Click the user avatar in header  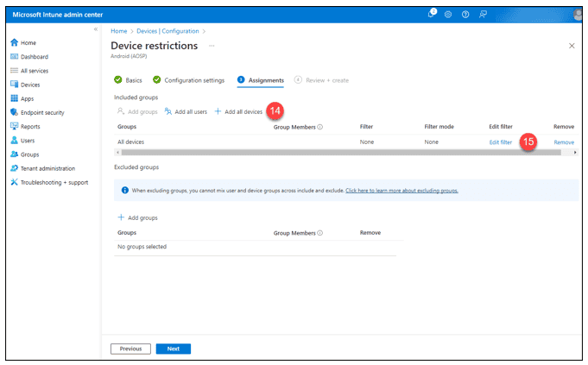click(578, 15)
